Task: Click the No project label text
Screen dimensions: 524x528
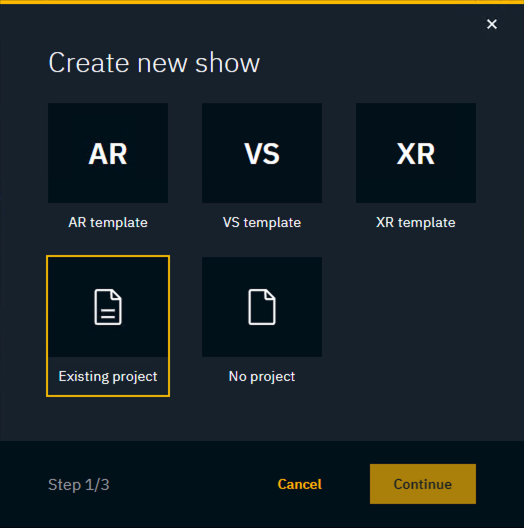Action: pyautogui.click(x=262, y=376)
